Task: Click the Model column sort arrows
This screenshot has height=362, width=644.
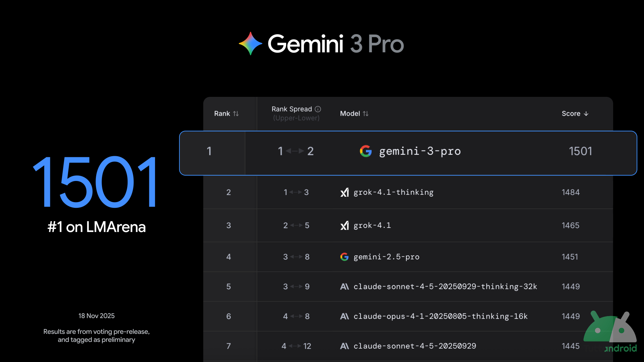Action: (366, 114)
